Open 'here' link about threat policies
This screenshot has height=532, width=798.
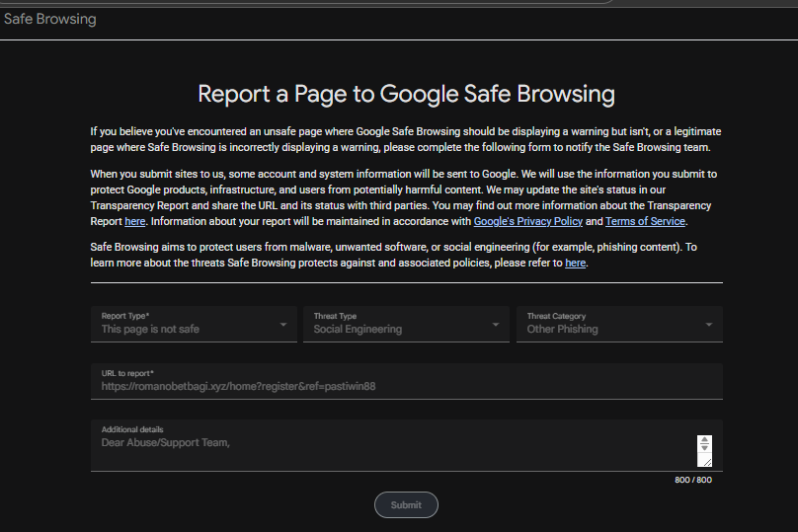(x=575, y=263)
